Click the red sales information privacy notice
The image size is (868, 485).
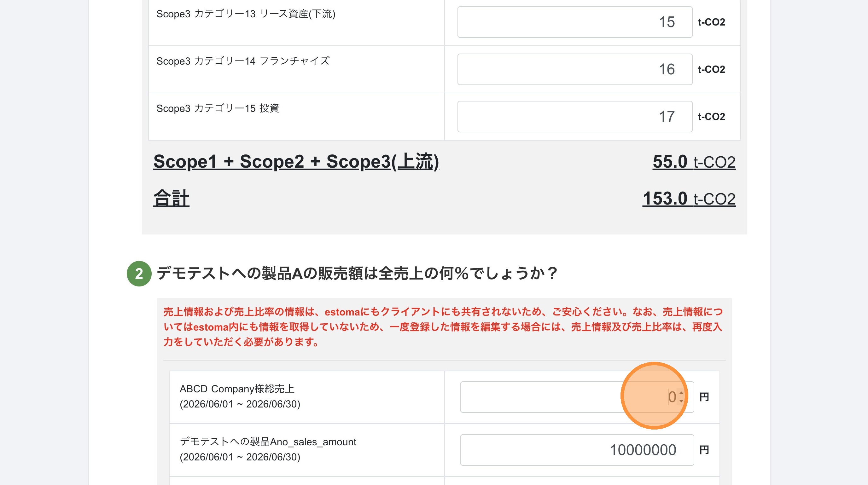443,327
